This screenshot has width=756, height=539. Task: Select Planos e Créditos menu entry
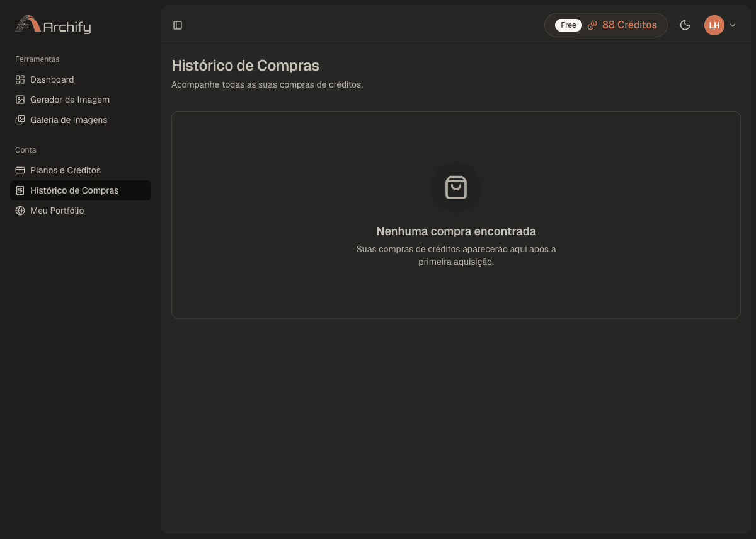(x=81, y=170)
